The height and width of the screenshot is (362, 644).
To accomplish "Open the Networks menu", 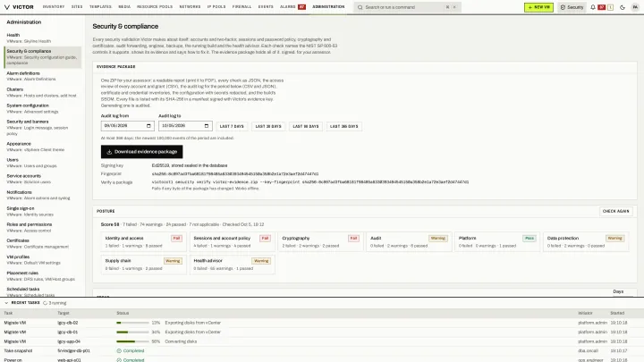I will click(190, 7).
